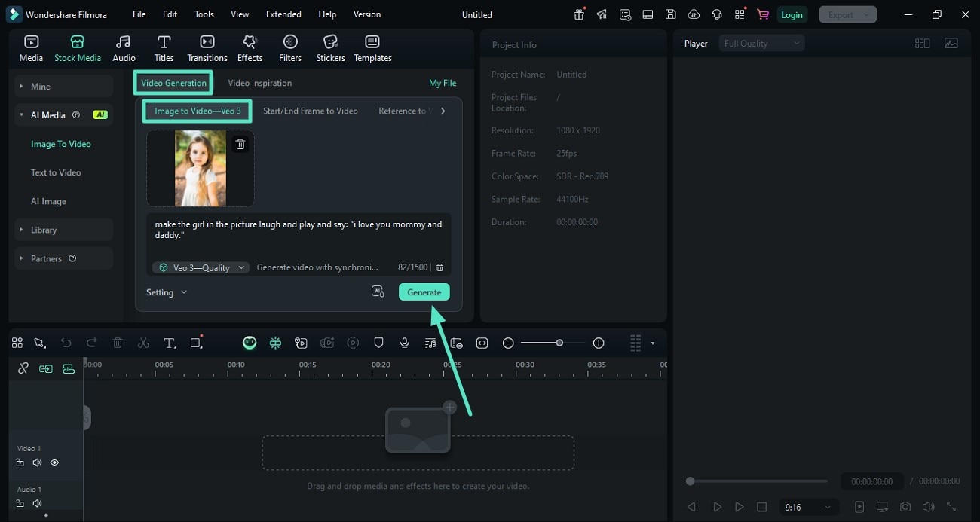
Task: Open the Extended menu
Action: [x=283, y=14]
